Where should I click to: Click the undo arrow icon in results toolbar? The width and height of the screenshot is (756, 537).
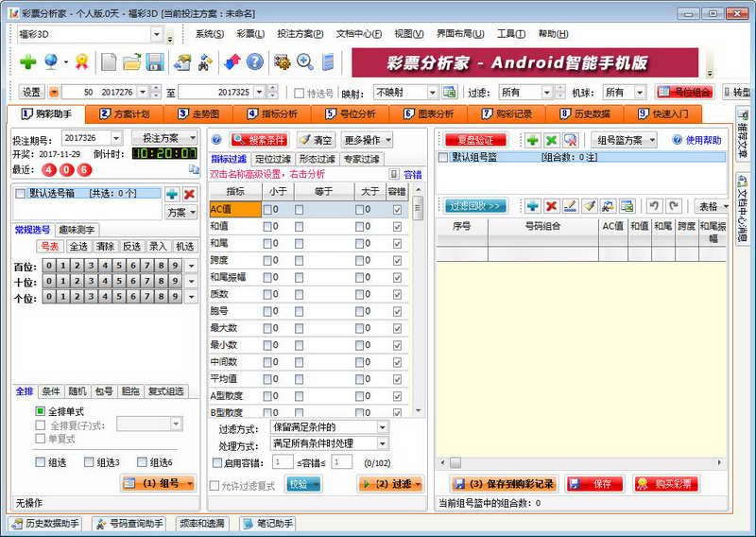coord(654,206)
